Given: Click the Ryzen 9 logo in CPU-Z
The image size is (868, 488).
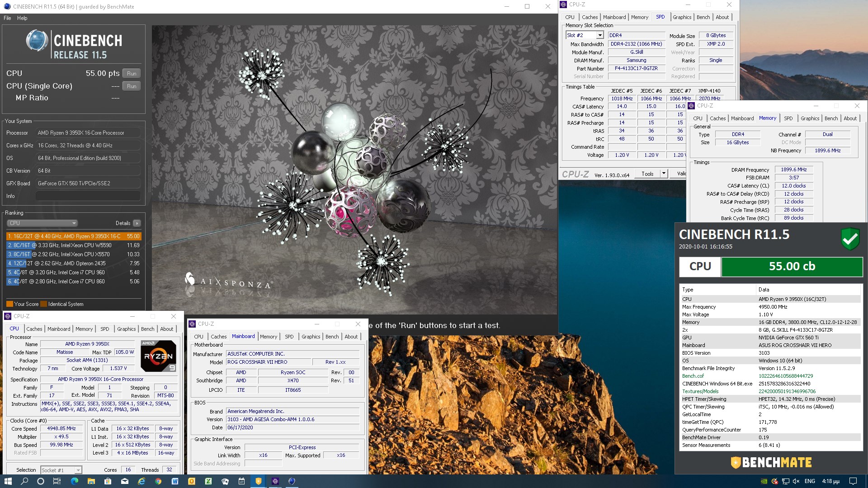Looking at the screenshot, I should pyautogui.click(x=158, y=356).
